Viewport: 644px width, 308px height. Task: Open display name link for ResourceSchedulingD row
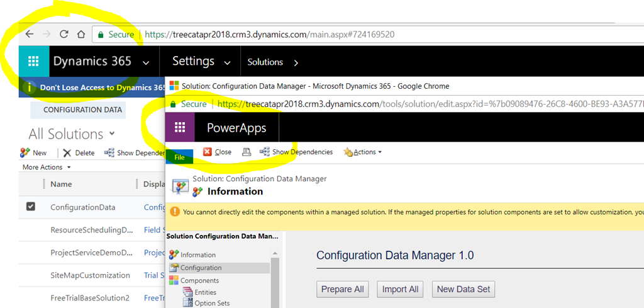click(x=154, y=230)
